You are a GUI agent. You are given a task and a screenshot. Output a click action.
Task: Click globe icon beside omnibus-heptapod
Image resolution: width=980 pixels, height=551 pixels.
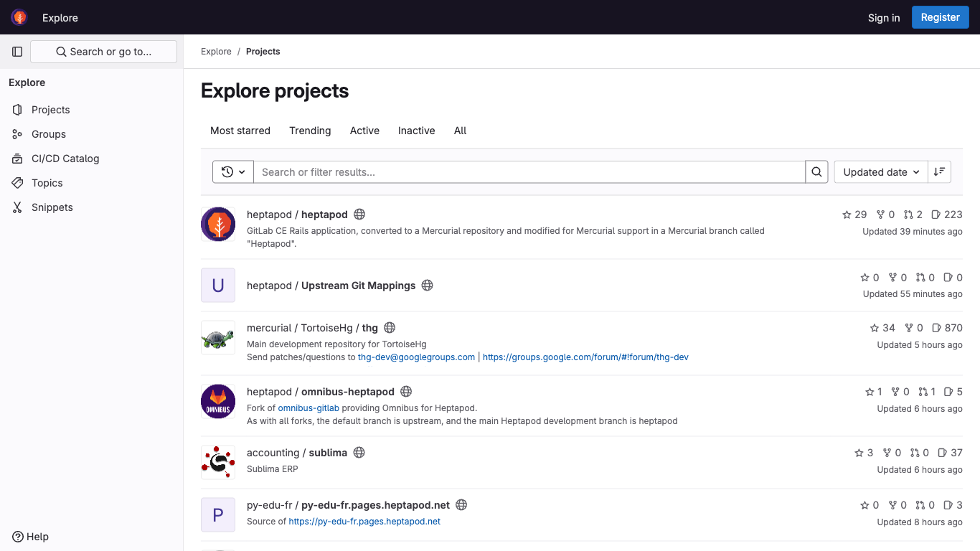click(406, 392)
